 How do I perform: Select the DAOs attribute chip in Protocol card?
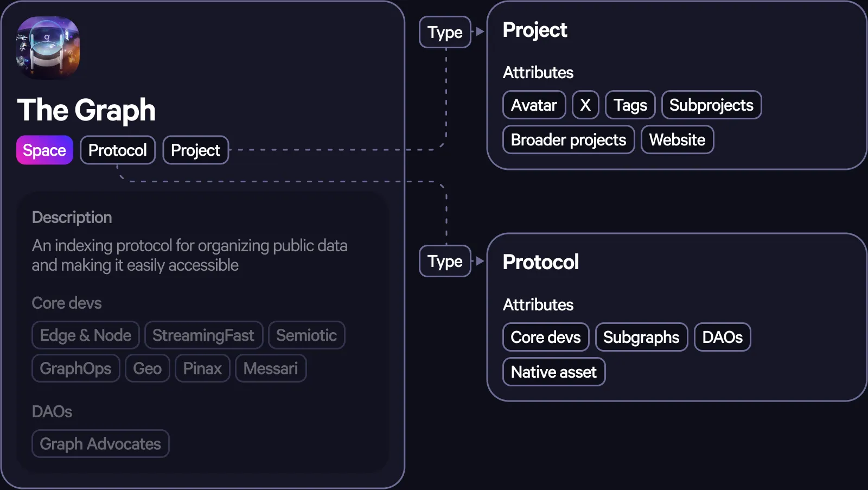coord(723,337)
